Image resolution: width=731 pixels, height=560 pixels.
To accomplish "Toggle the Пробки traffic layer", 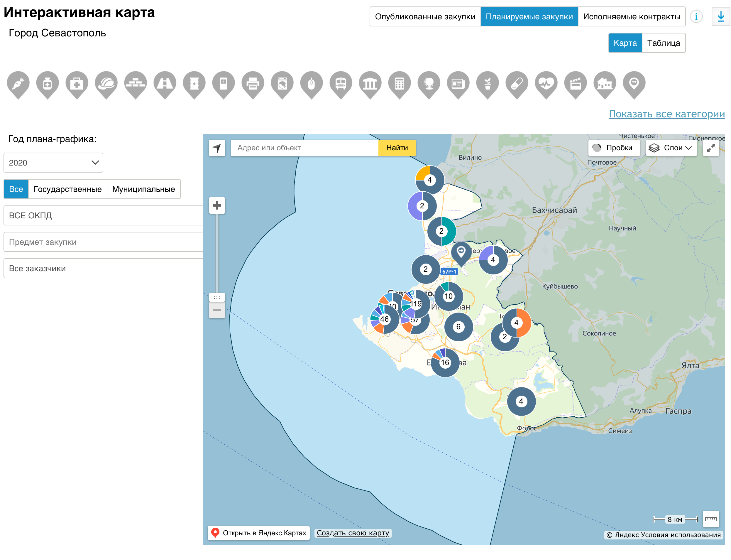I will coord(614,148).
